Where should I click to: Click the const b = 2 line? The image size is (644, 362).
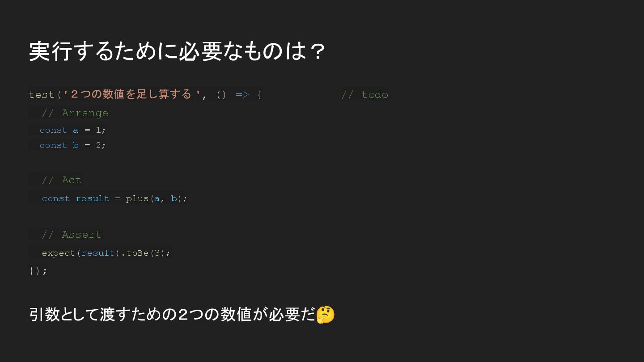[x=72, y=145]
